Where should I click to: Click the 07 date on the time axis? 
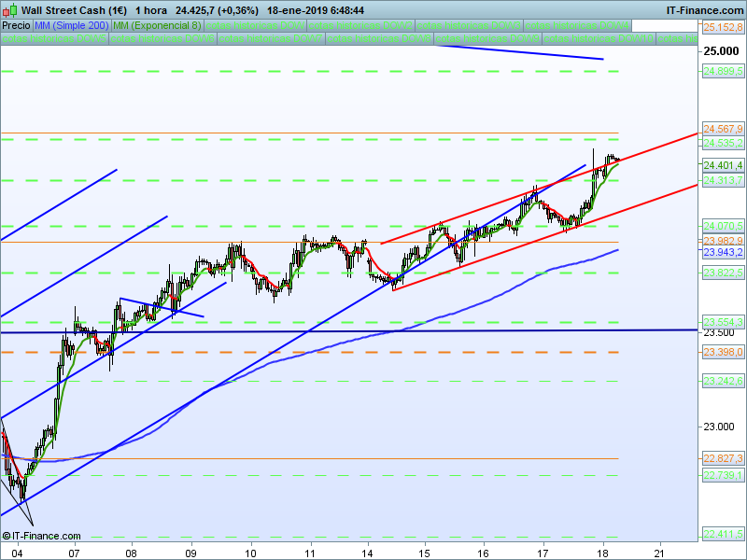tap(74, 553)
